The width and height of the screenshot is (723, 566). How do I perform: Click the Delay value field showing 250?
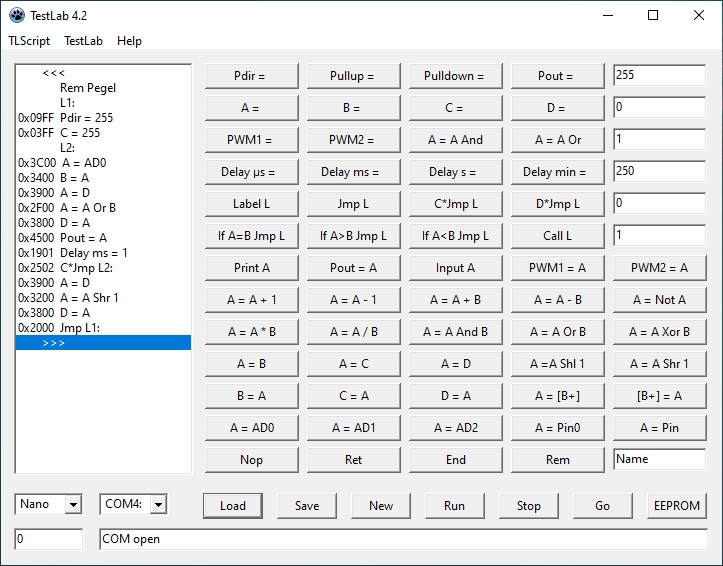coord(658,172)
